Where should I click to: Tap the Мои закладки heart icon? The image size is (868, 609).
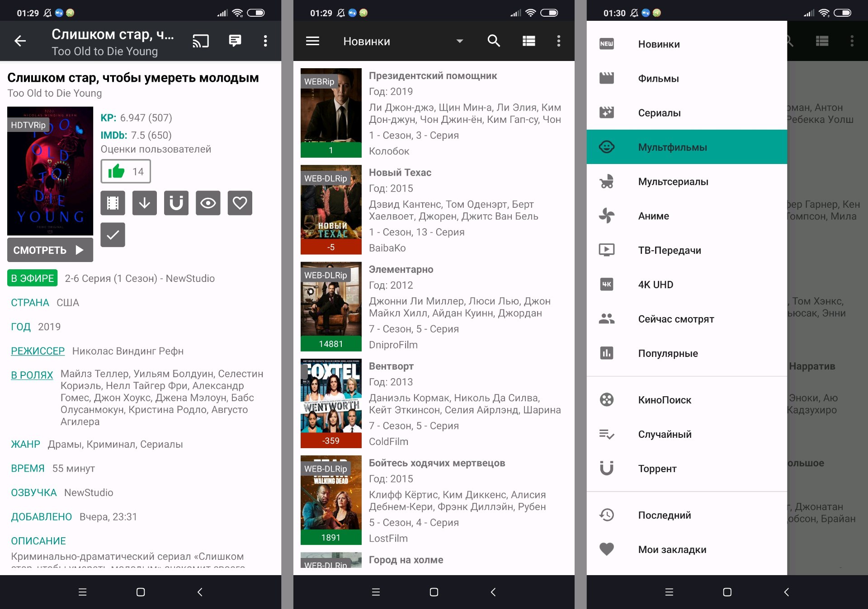tap(606, 549)
